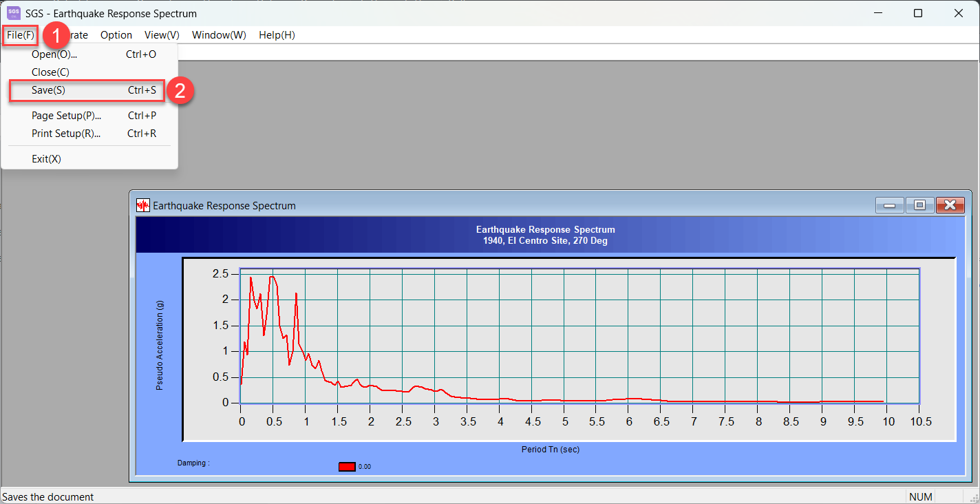Choose Close(C) from the File menu
Image resolution: width=980 pixels, height=504 pixels.
pyautogui.click(x=89, y=72)
